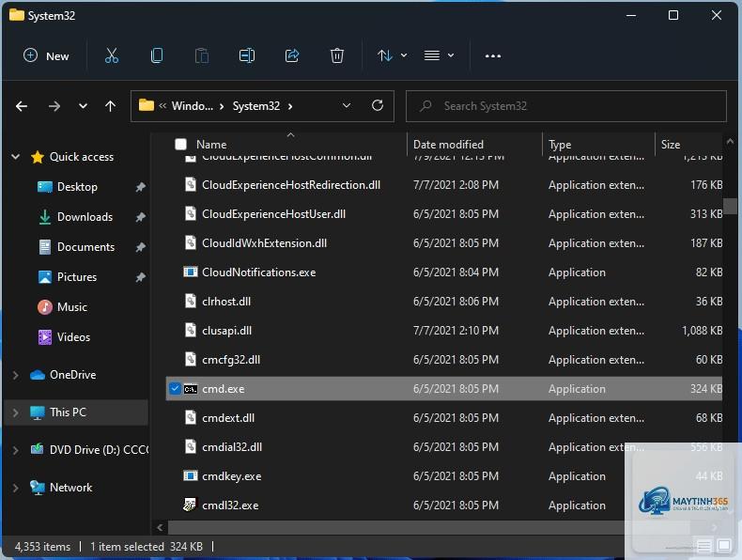Click the cmdkey.exe file icon
The height and width of the screenshot is (560, 742).
tap(191, 476)
